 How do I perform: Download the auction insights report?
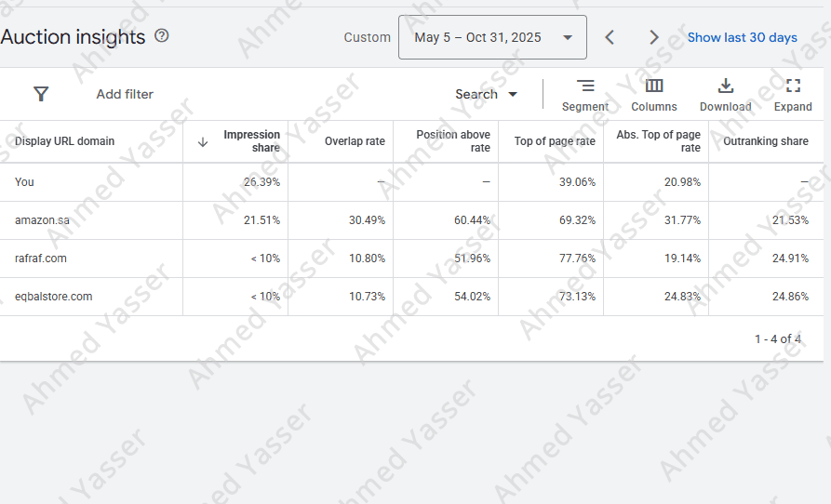click(x=726, y=94)
